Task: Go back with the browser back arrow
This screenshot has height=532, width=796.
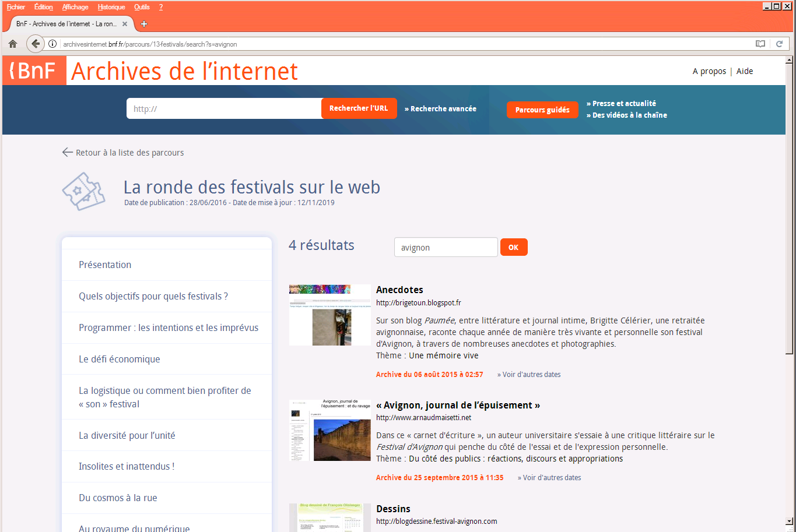Action: point(36,44)
